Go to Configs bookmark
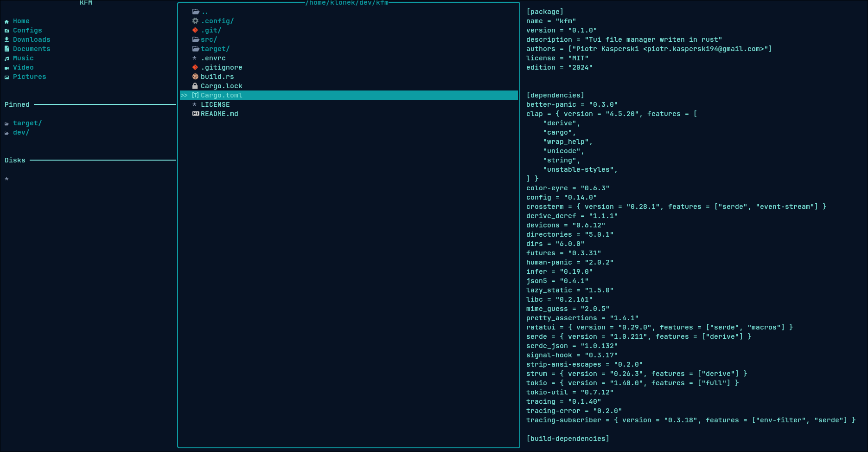868x452 pixels. [27, 30]
